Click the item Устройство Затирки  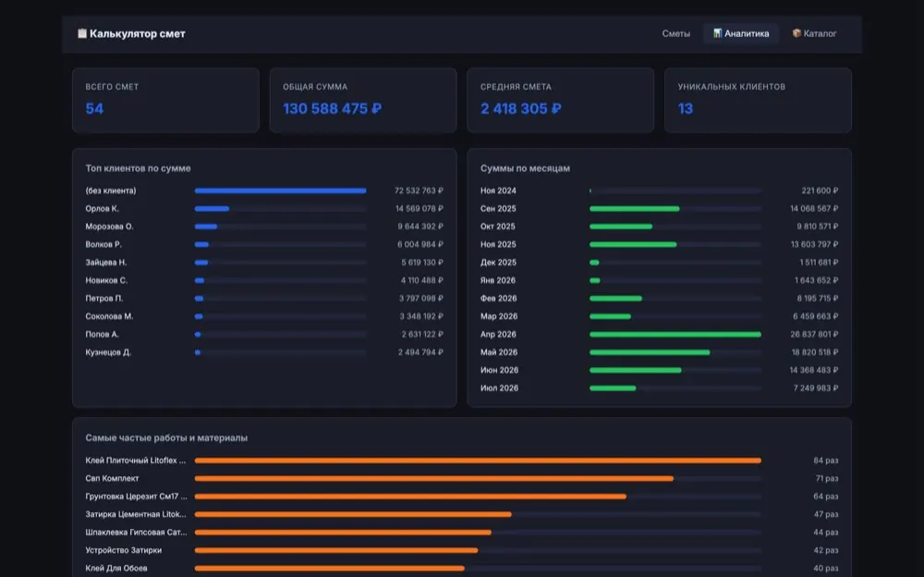tap(123, 550)
